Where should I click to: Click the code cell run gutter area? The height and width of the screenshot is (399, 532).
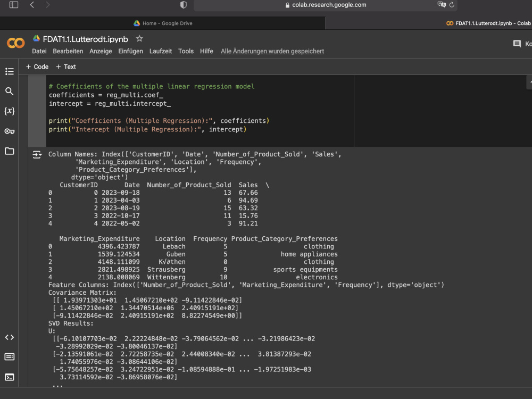pyautogui.click(x=37, y=111)
